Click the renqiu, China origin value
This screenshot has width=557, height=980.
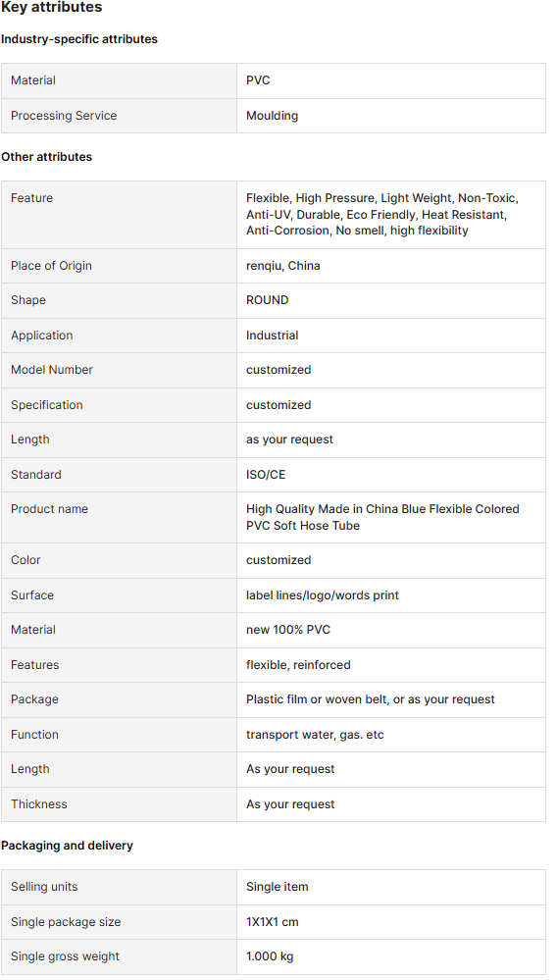(x=282, y=266)
